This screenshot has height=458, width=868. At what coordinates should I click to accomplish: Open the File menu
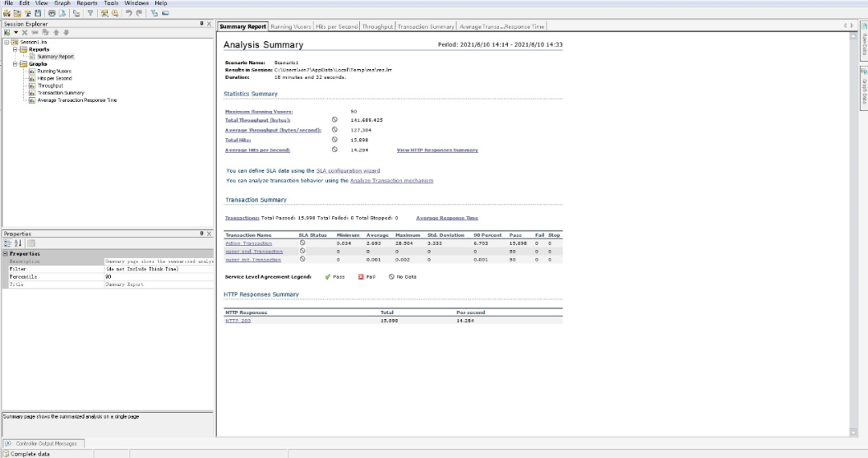click(x=8, y=3)
